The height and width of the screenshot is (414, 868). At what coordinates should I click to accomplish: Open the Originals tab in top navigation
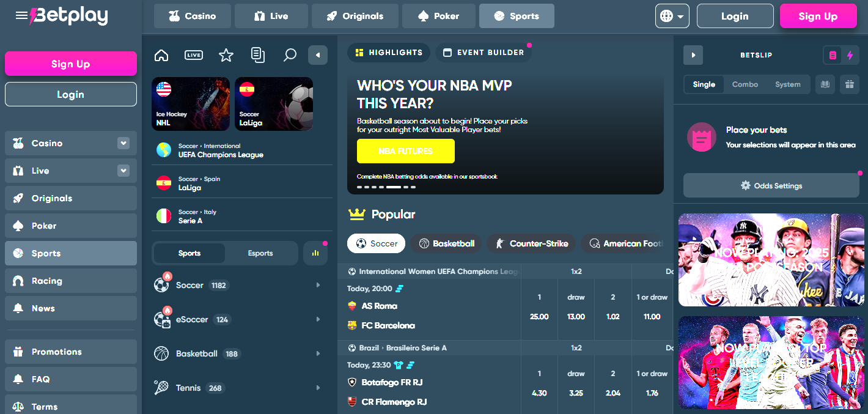(355, 17)
